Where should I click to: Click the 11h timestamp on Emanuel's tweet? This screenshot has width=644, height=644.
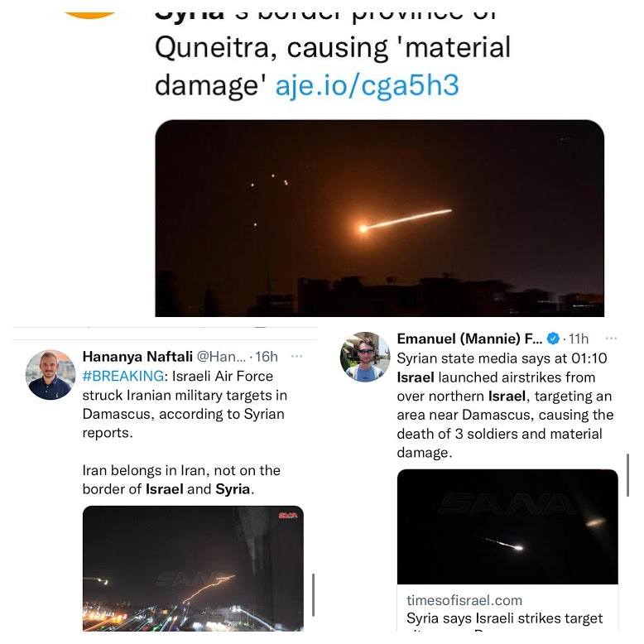point(579,339)
